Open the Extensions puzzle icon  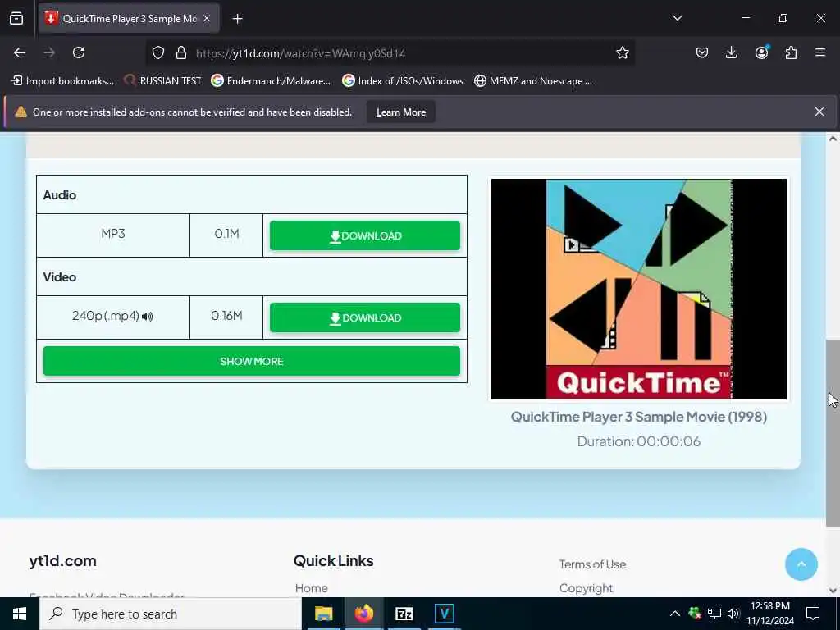tap(791, 52)
